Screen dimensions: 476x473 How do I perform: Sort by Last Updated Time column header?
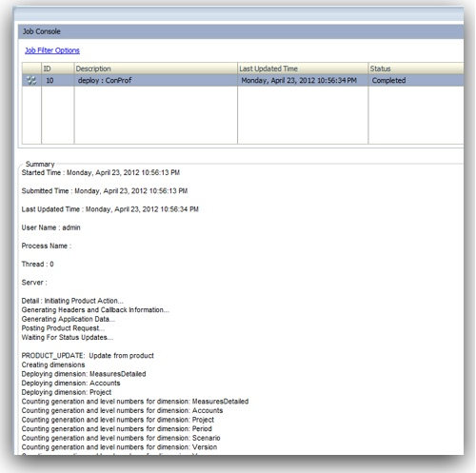(x=303, y=69)
